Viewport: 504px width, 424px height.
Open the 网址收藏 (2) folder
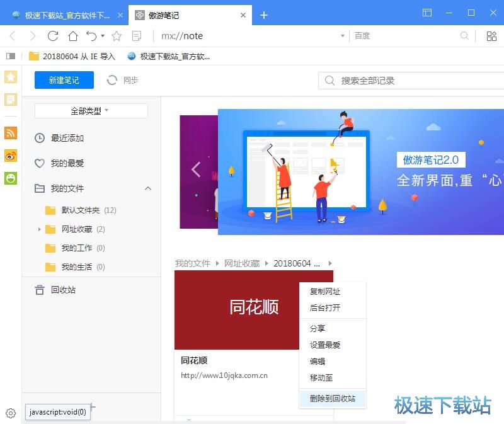[75, 229]
